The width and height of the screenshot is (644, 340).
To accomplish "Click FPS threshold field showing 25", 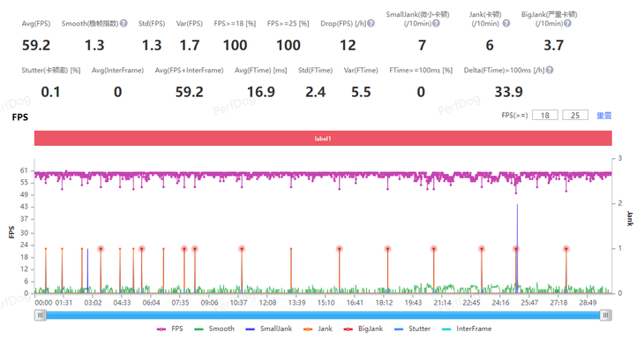I will coord(575,115).
